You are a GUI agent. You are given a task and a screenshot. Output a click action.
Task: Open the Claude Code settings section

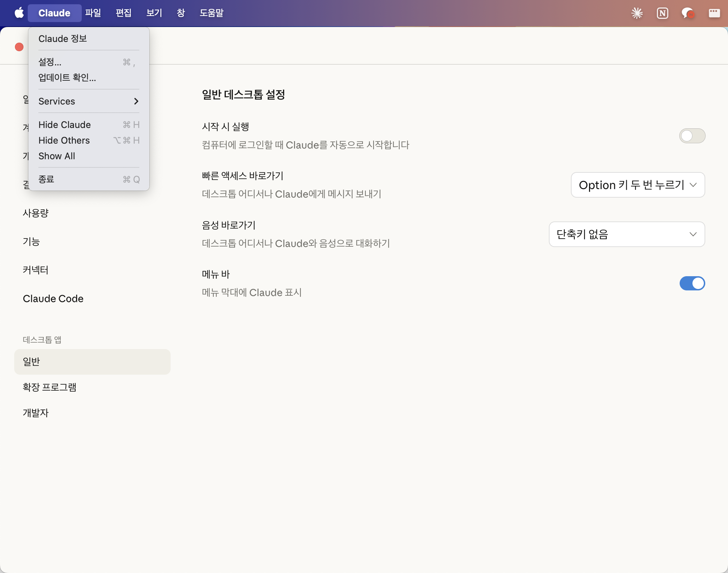(53, 299)
